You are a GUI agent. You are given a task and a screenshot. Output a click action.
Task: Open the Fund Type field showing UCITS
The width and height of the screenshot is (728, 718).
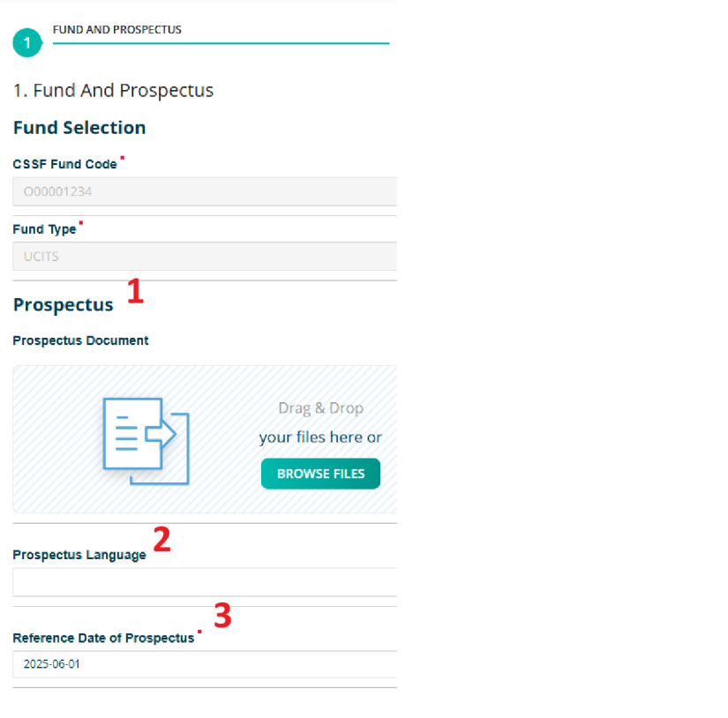pos(205,256)
